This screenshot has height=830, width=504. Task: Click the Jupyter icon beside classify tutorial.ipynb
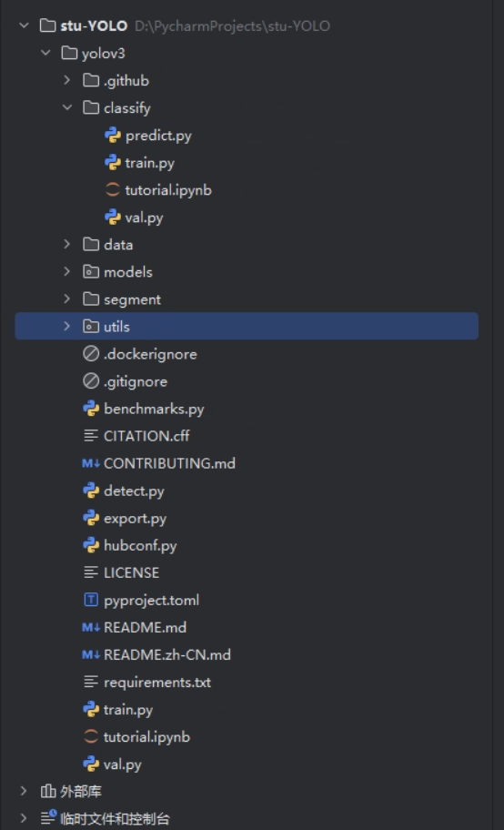[112, 190]
